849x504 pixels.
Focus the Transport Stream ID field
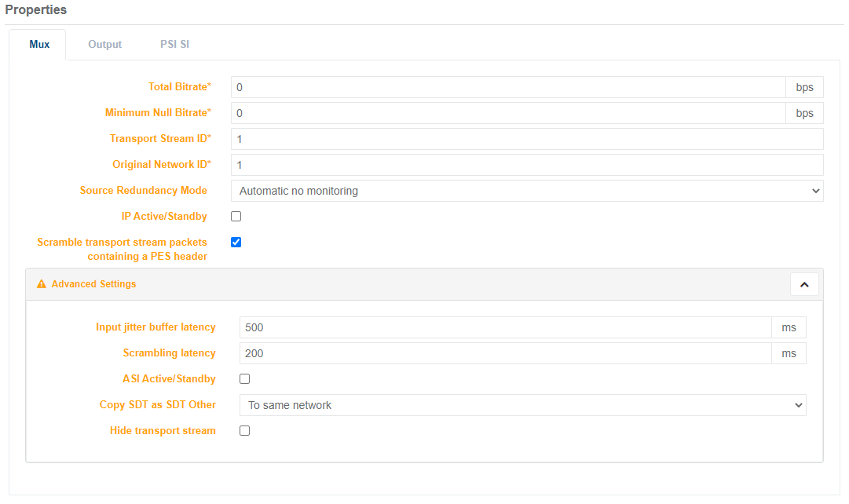(x=526, y=139)
